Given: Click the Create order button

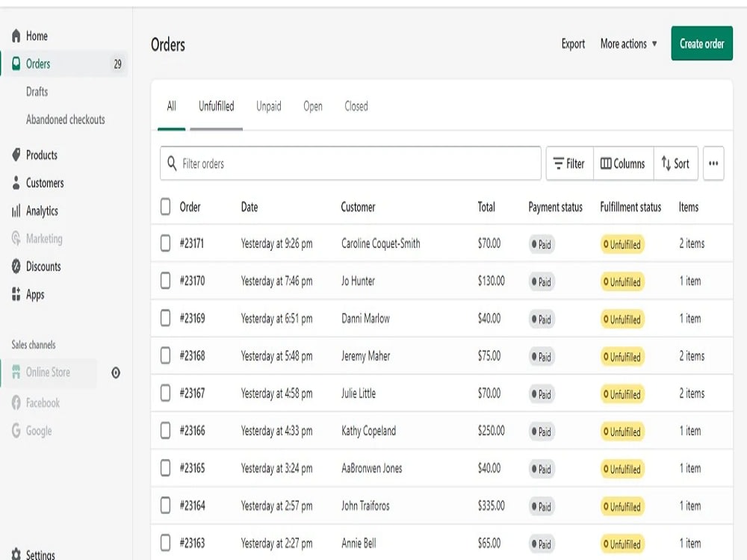Looking at the screenshot, I should (701, 43).
